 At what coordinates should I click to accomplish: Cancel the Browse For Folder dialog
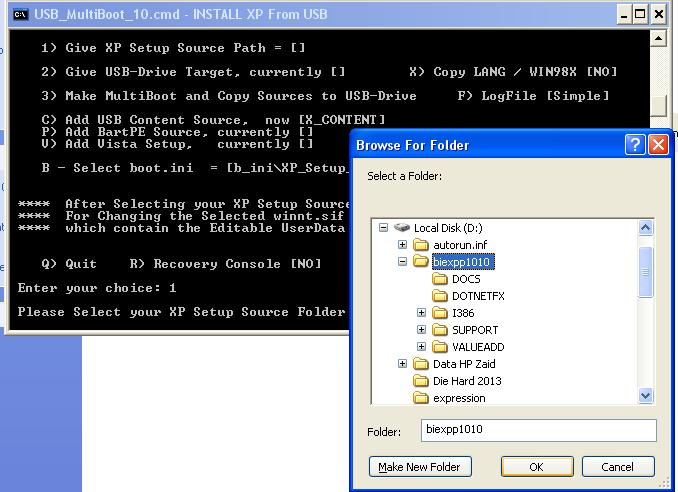coord(618,467)
